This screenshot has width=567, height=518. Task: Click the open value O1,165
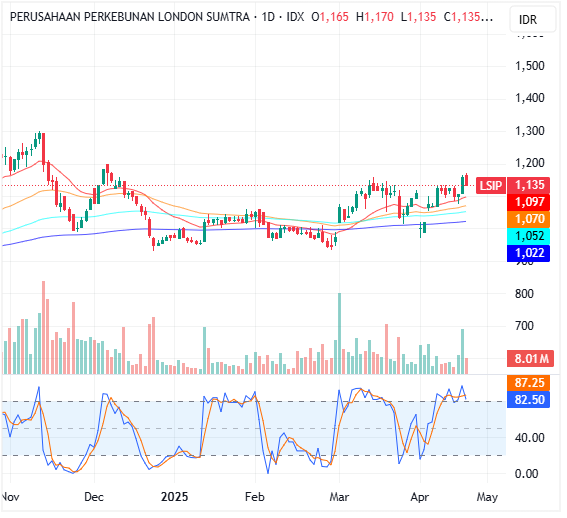(330, 17)
